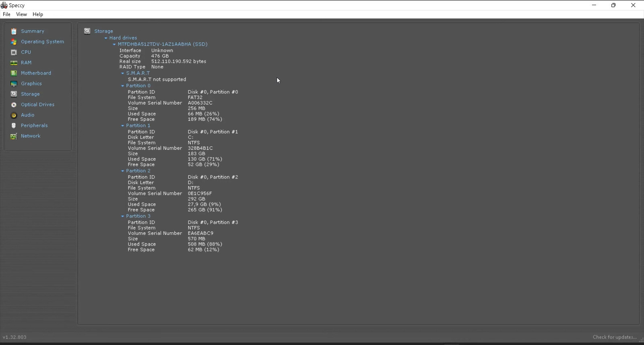Open the Motherboard icon in sidebar
The width and height of the screenshot is (644, 345).
tap(14, 73)
